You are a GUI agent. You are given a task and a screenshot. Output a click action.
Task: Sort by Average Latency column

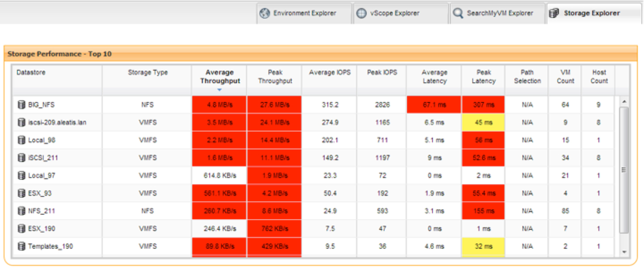pyautogui.click(x=434, y=80)
